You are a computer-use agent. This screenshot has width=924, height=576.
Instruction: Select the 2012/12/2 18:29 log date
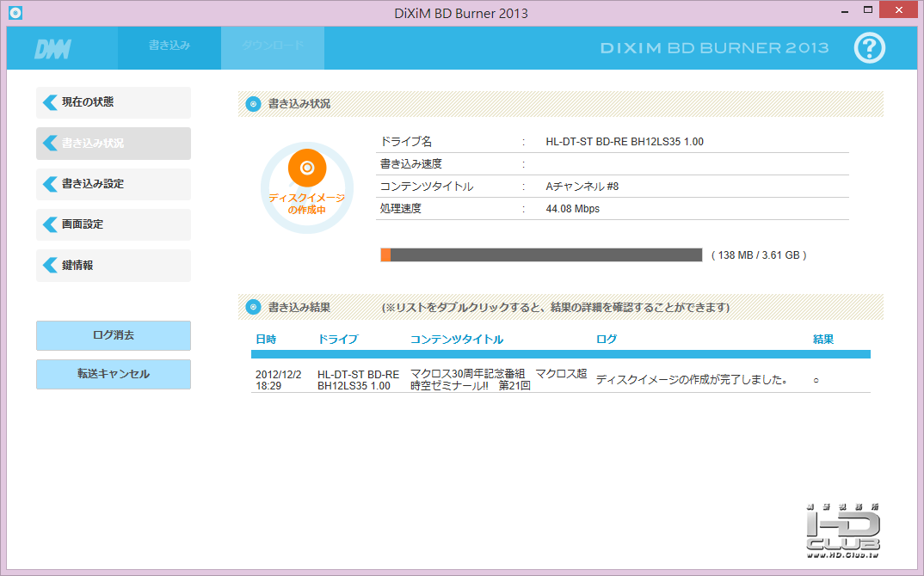click(x=278, y=380)
